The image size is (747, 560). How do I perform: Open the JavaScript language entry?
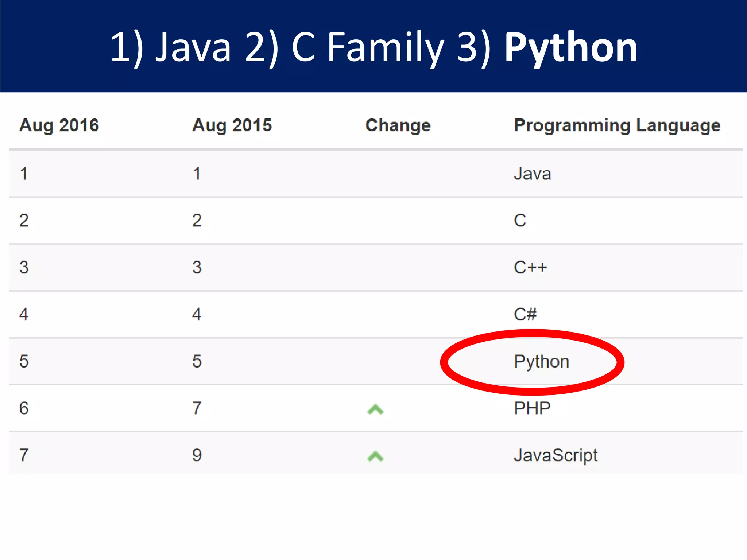pos(556,455)
